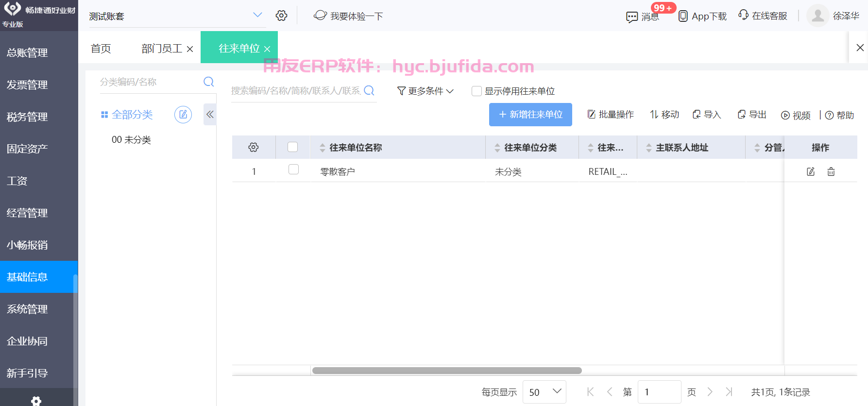The width and height of the screenshot is (868, 406).
Task: Collapse the category panel with double chevron
Action: (x=210, y=115)
